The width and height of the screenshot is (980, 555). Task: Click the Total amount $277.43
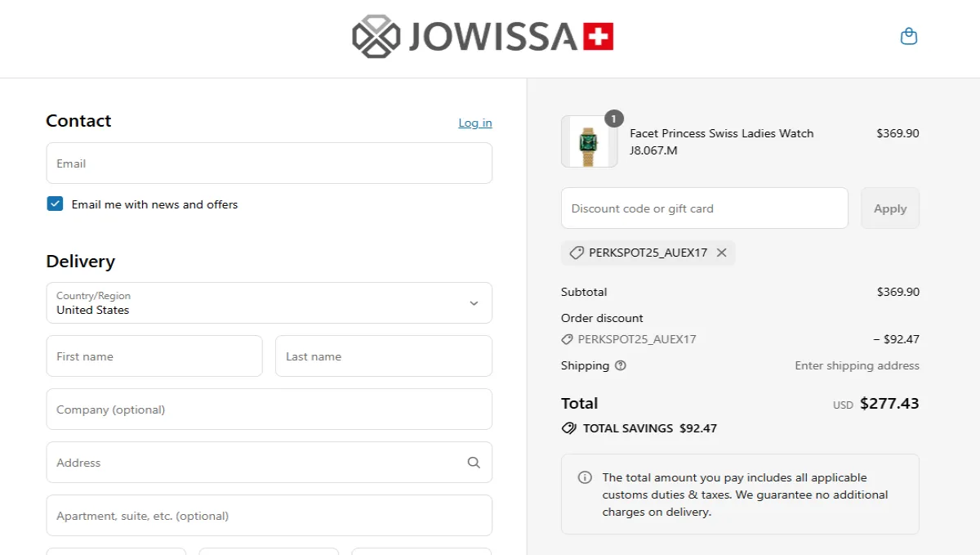889,403
